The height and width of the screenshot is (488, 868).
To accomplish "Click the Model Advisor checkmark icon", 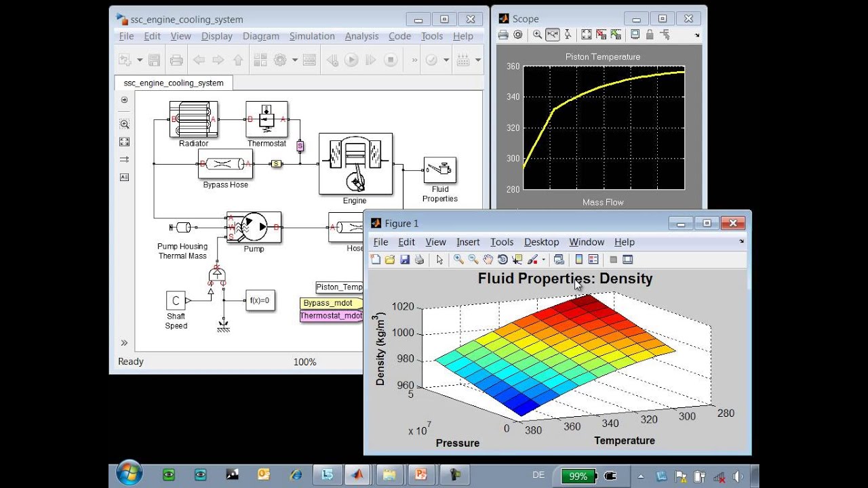I will click(x=431, y=60).
